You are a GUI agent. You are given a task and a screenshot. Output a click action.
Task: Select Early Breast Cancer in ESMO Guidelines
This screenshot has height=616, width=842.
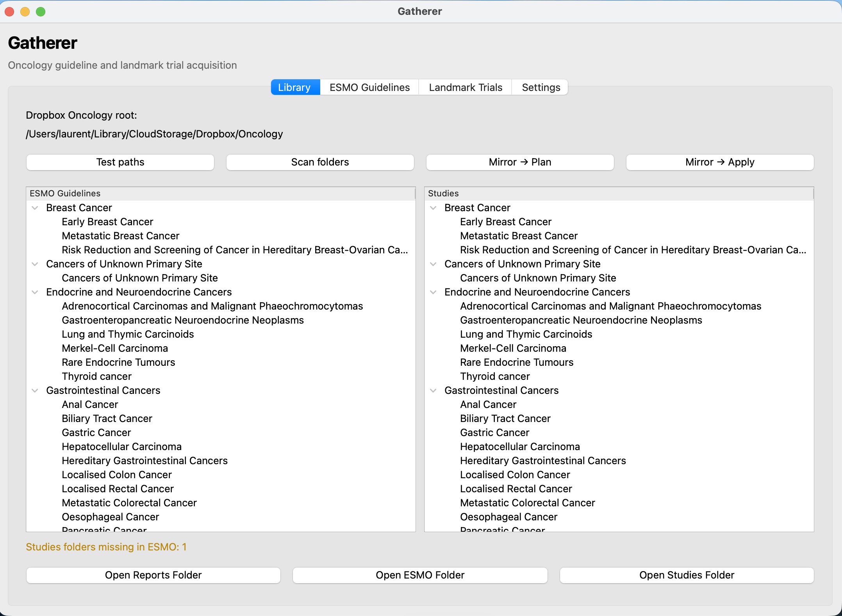[221, 222]
